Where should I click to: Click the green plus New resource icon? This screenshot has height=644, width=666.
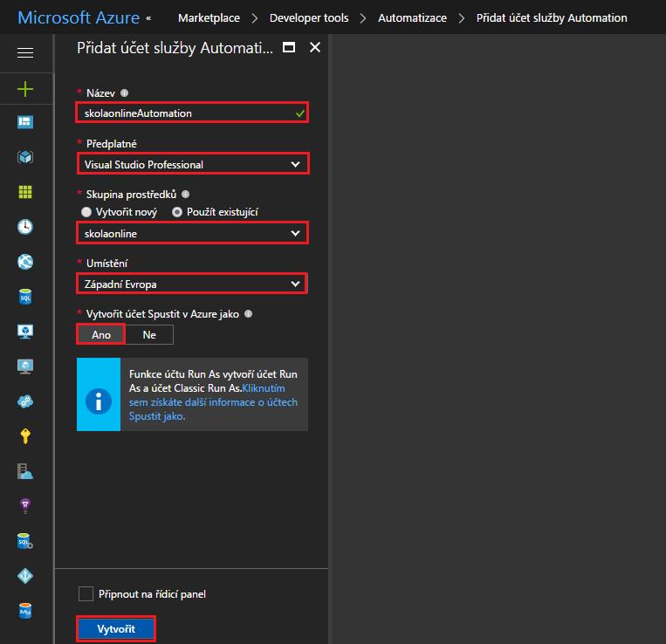(25, 89)
